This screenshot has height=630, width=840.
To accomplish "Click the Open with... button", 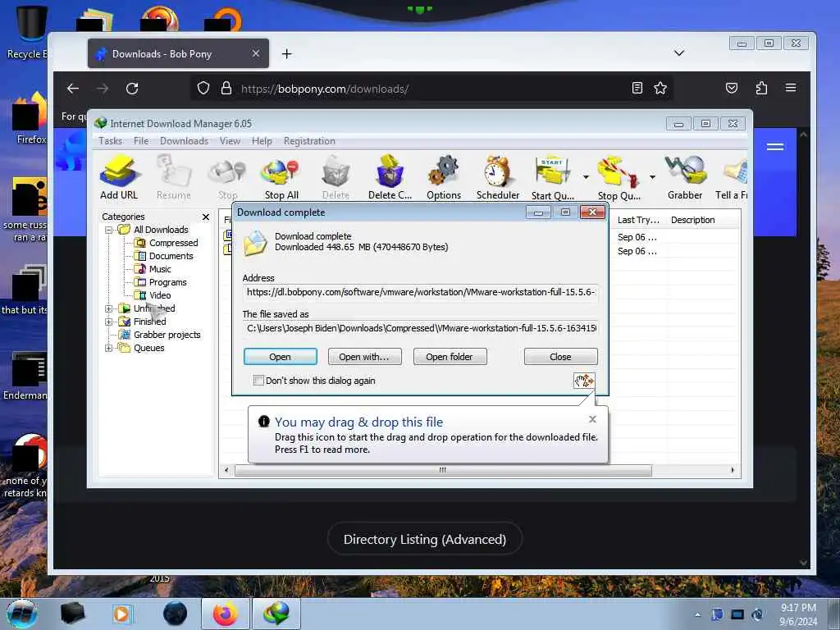I will click(x=364, y=357).
